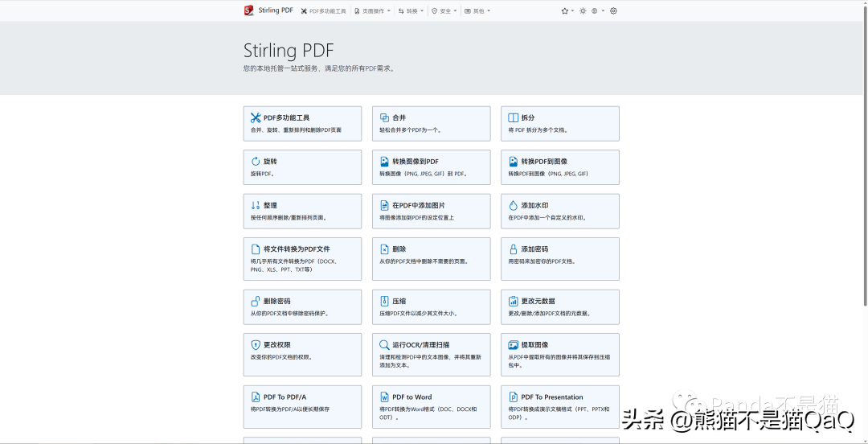868x444 pixels.
Task: Expand the 页面操作 dropdown menu
Action: click(373, 11)
